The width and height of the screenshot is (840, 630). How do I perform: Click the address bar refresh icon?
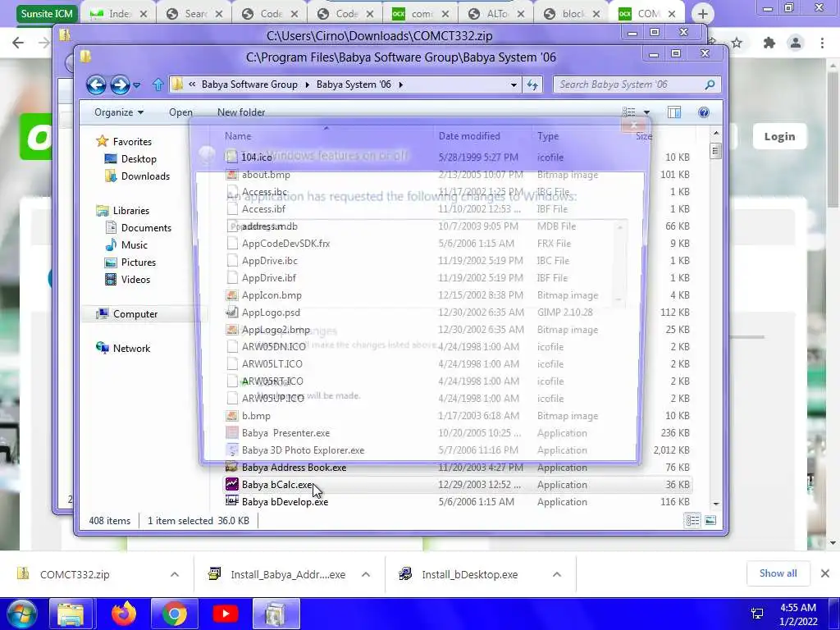[x=532, y=84]
